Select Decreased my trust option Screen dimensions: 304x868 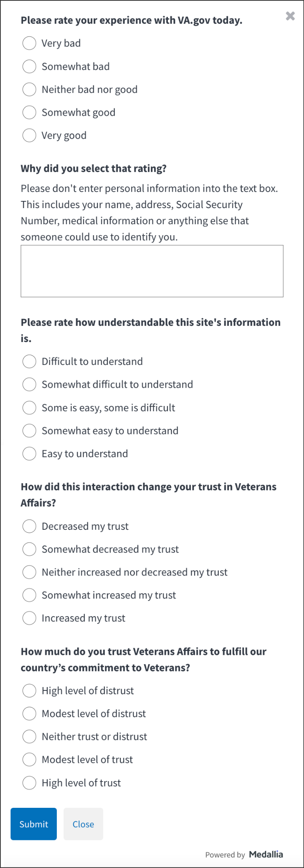tap(29, 526)
